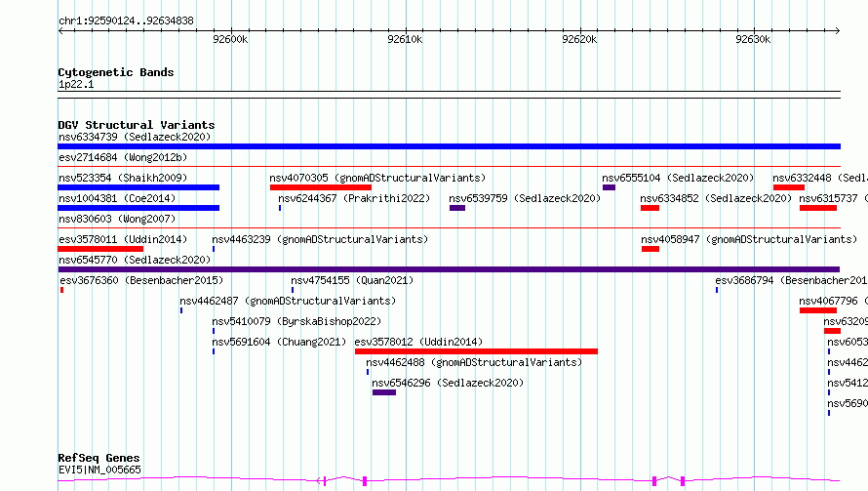Click the chr1:92590124..92634838 coordinates label

[x=126, y=21]
